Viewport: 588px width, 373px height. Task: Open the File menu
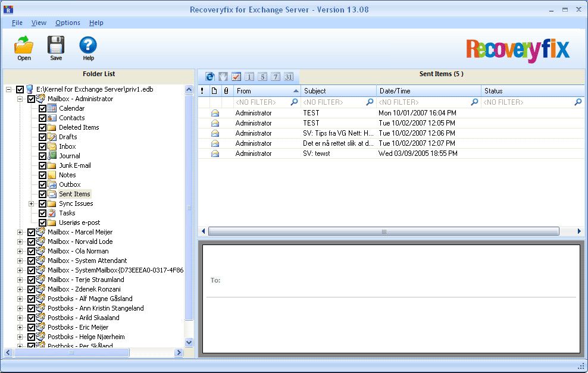click(17, 23)
